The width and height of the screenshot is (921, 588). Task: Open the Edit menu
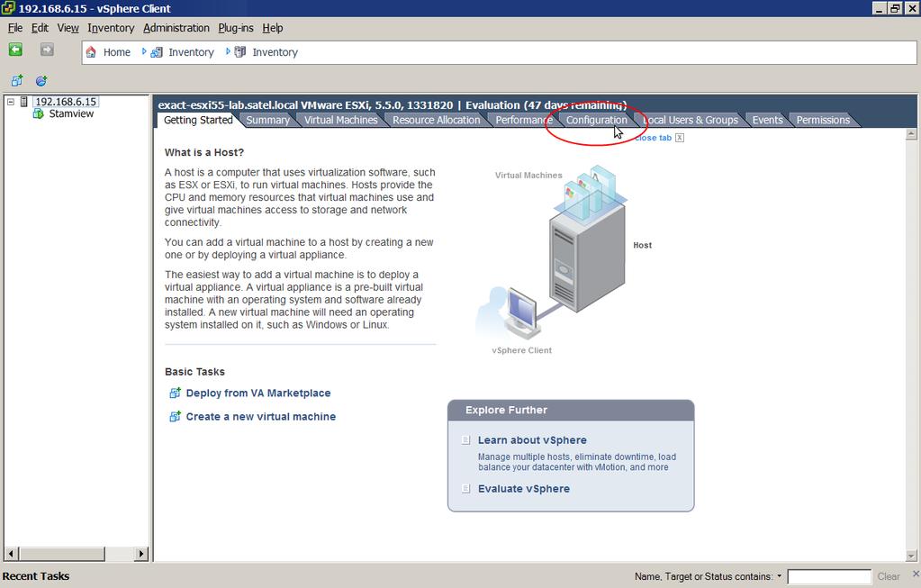(40, 28)
